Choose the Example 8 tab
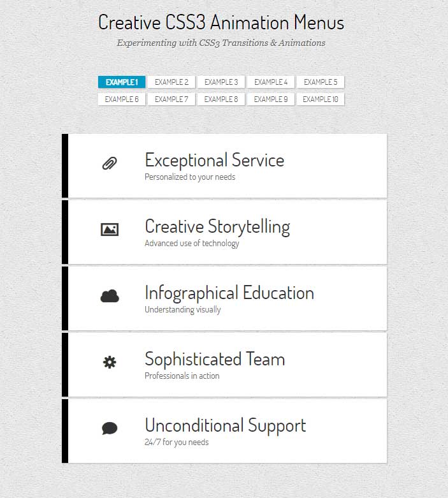Viewport: 448px width, 498px height. [221, 99]
